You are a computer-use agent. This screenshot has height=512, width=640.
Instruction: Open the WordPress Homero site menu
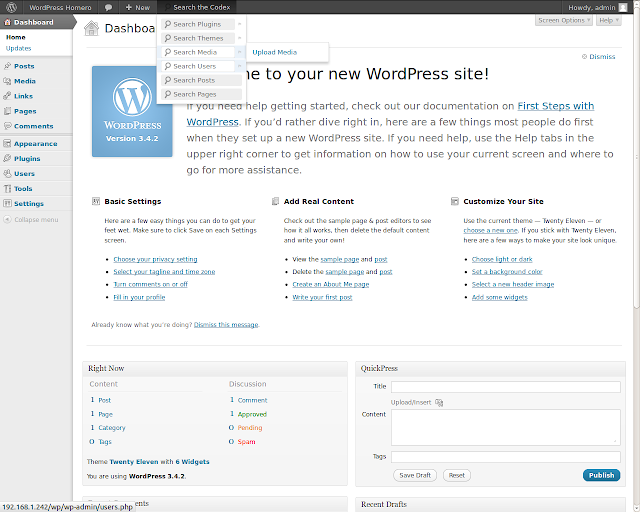coord(60,7)
